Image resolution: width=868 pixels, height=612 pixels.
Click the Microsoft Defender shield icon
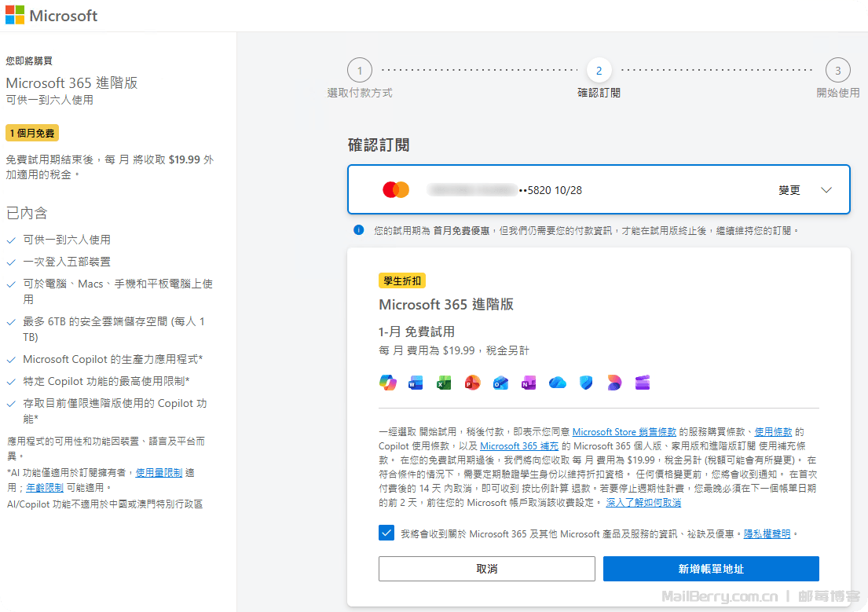[x=586, y=383]
